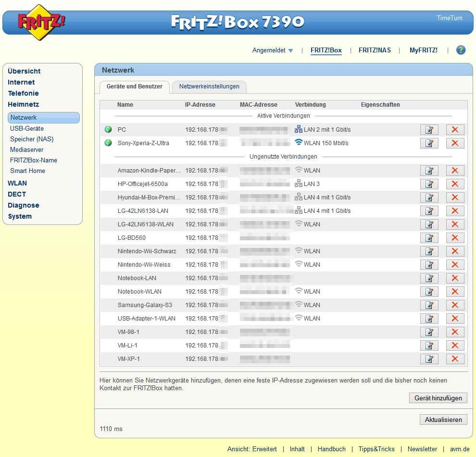Remove the LG-BD560 entry
Screen dimensions: 476x457
455,237
